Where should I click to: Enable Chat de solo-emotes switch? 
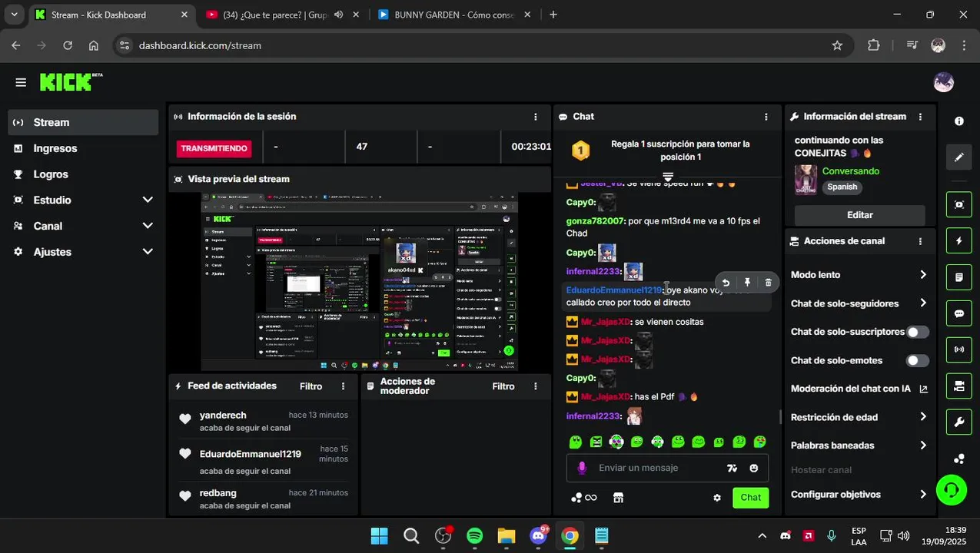coord(917,361)
